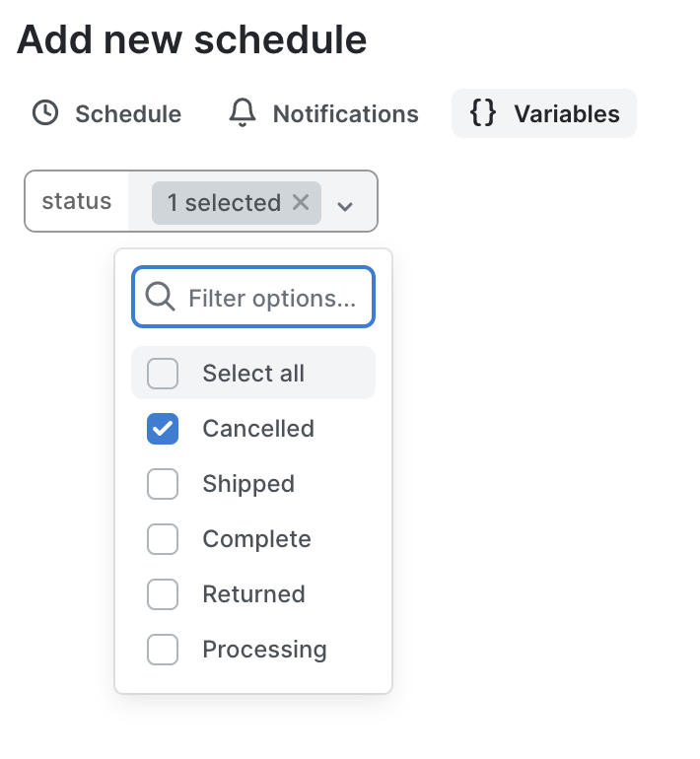Click the bell icon for Notifications
This screenshot has width=700, height=759.
243,113
